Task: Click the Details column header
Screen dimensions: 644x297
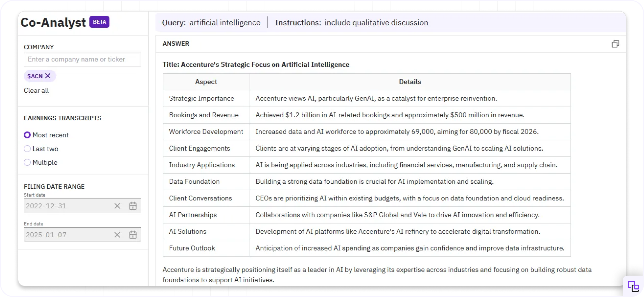Action: point(410,82)
